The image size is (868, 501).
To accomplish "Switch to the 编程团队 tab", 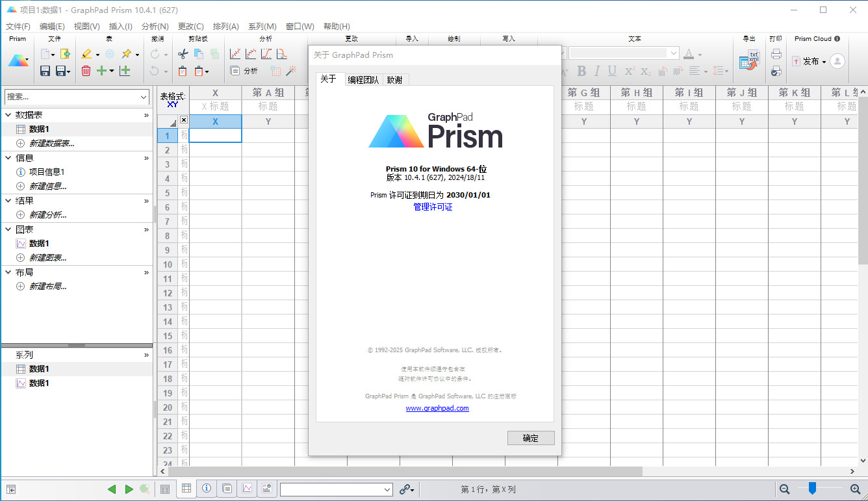I will [363, 80].
